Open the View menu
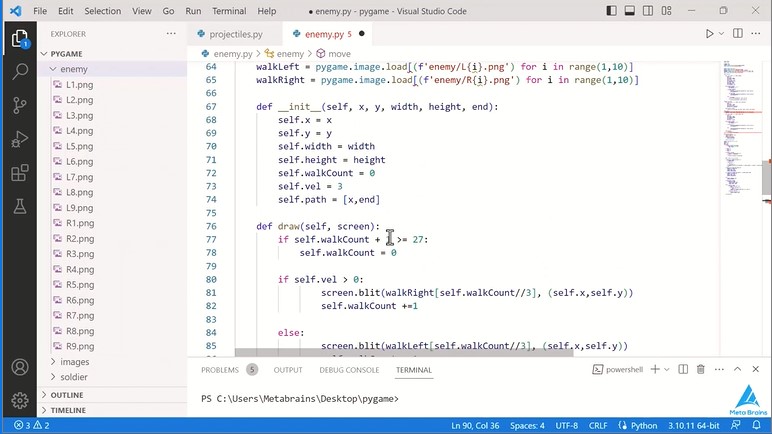Screen dimensions: 772x434 (141, 11)
